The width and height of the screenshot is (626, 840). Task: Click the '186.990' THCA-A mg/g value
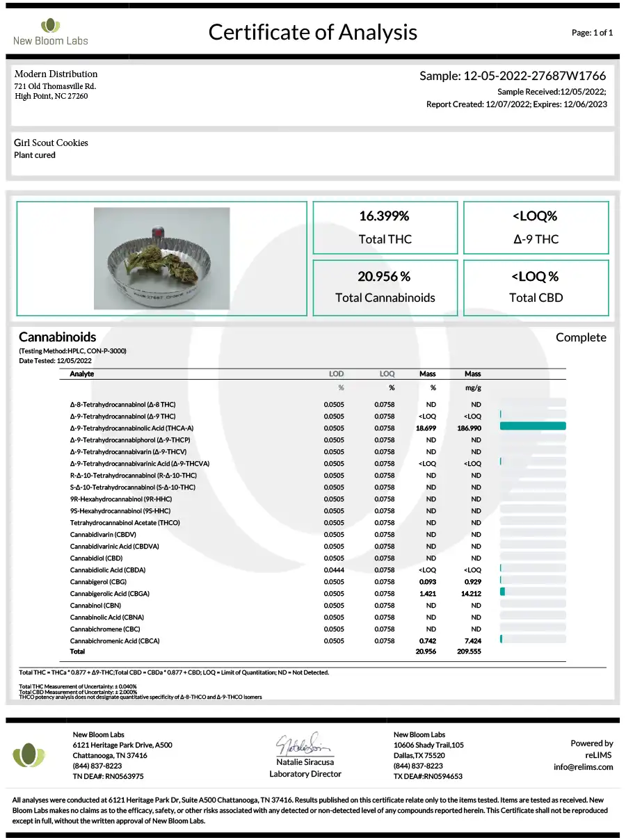click(469, 428)
